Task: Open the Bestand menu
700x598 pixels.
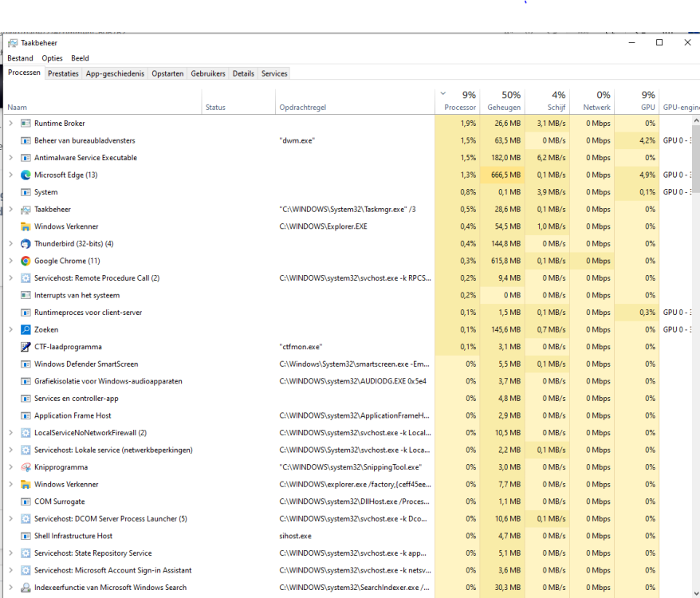Action: [20, 58]
